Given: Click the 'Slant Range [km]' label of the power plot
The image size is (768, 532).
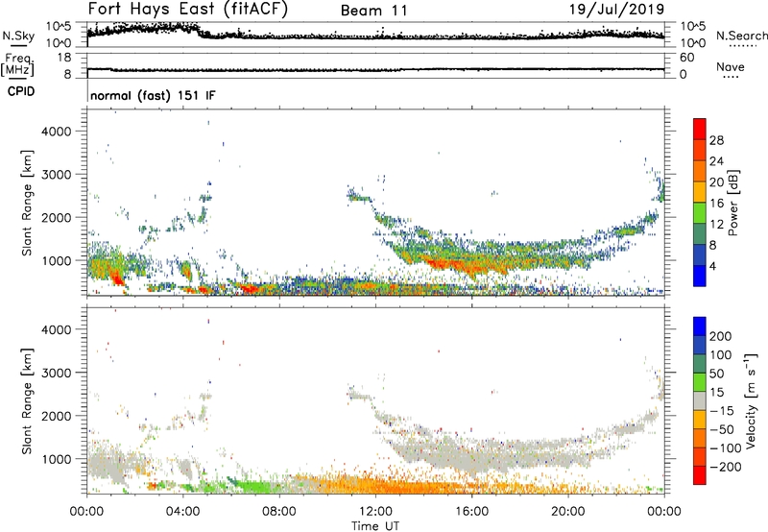Looking at the screenshot, I should [x=27, y=203].
